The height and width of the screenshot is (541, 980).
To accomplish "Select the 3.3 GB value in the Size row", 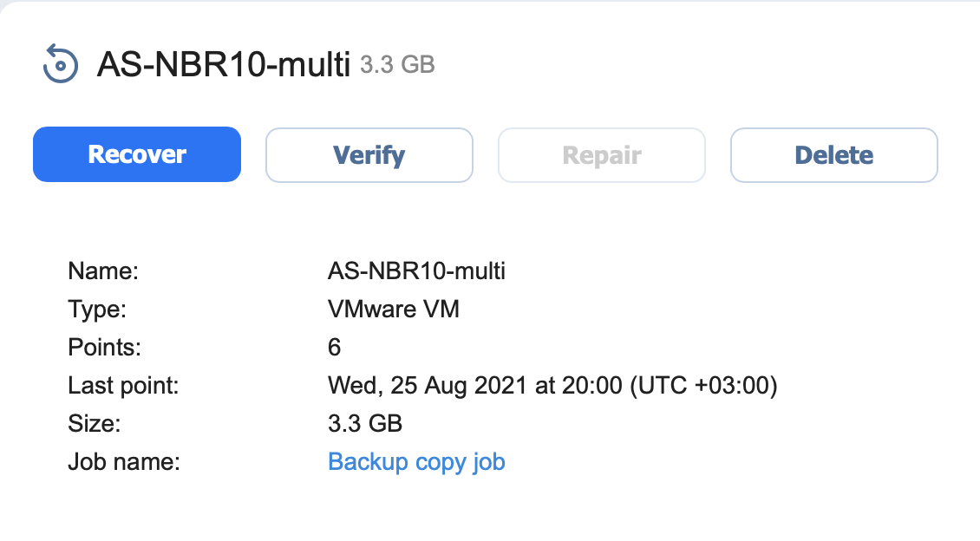I will [365, 424].
